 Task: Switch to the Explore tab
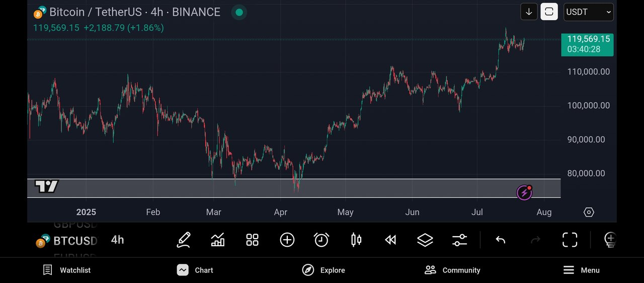coord(324,270)
